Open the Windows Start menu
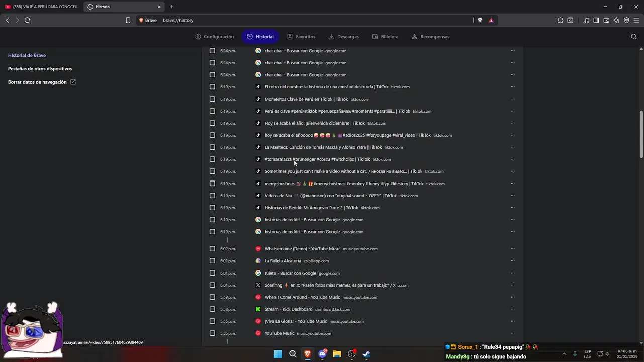Viewport: 644px width, 362px height. [278, 354]
